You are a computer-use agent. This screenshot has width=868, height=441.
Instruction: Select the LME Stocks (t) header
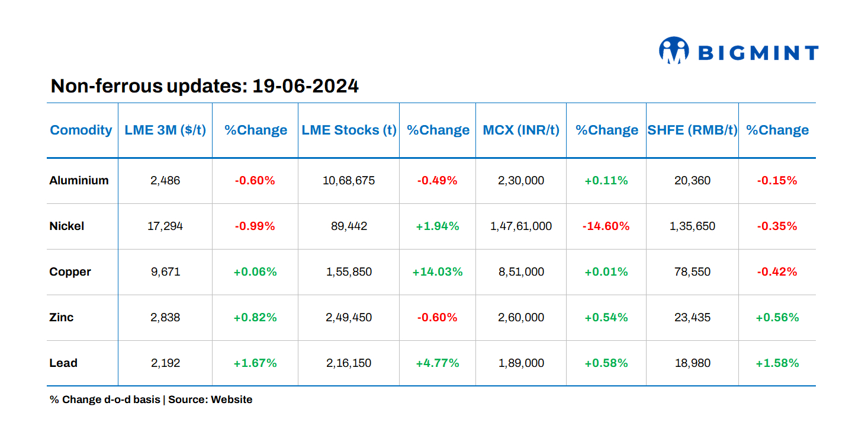point(349,130)
